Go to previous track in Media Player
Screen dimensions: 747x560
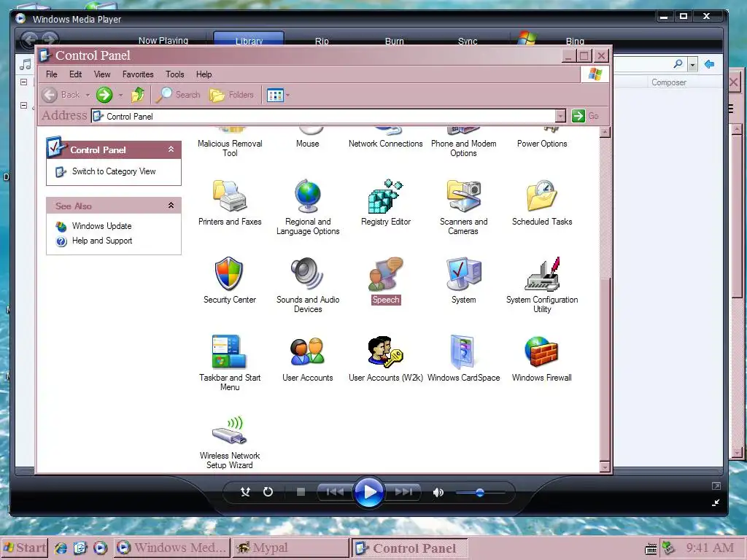(334, 492)
